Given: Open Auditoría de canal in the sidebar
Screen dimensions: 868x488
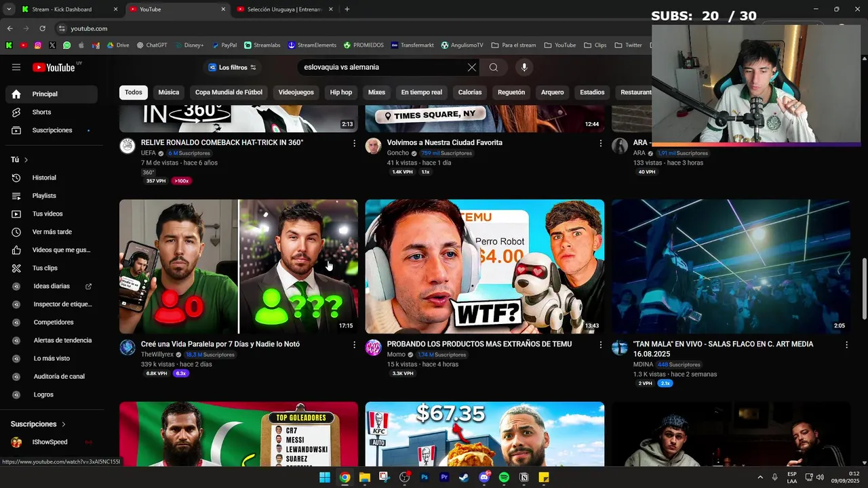Looking at the screenshot, I should (51, 376).
